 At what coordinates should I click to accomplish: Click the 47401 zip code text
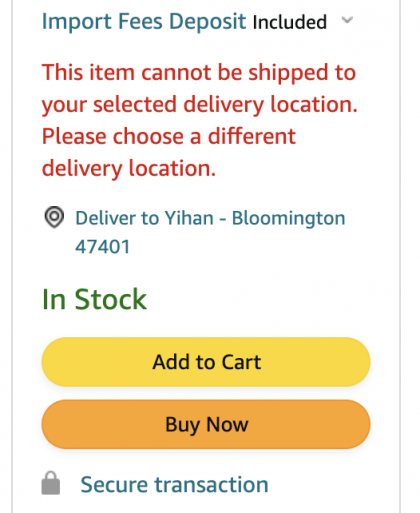103,247
